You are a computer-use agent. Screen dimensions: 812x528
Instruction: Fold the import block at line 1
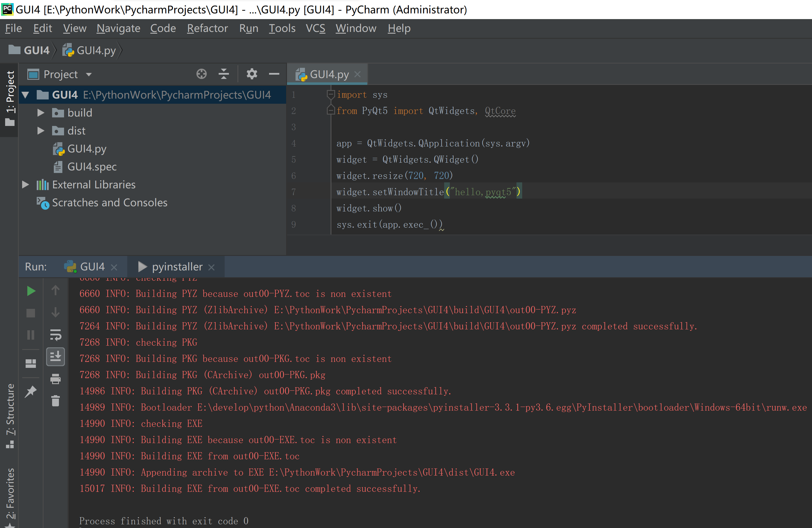(331, 95)
